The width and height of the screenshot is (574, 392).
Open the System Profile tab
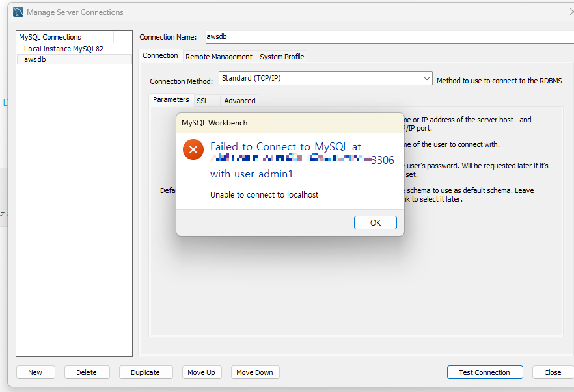(282, 57)
